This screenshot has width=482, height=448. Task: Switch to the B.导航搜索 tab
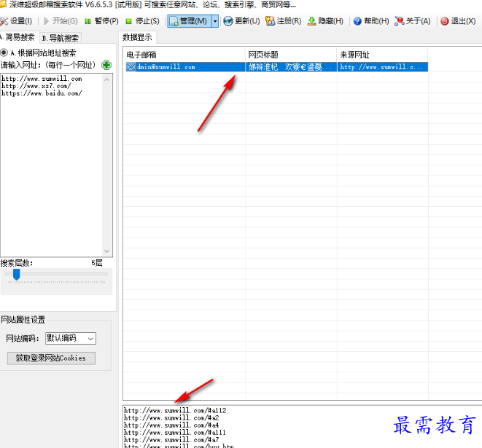61,38
